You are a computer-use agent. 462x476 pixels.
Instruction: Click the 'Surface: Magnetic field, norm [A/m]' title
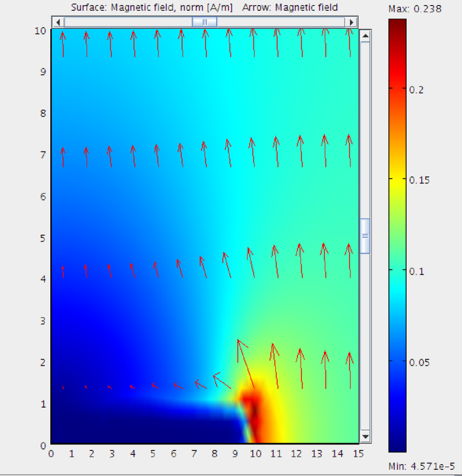[x=152, y=7]
